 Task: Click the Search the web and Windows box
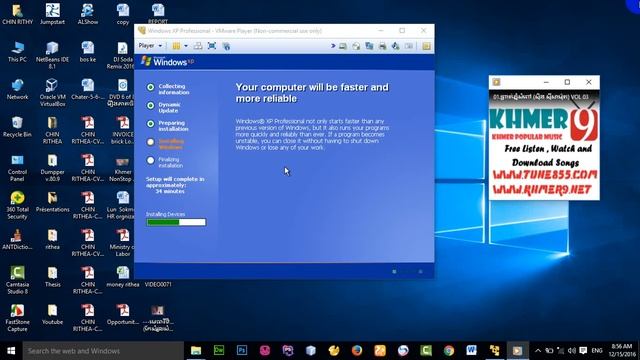coord(103,351)
